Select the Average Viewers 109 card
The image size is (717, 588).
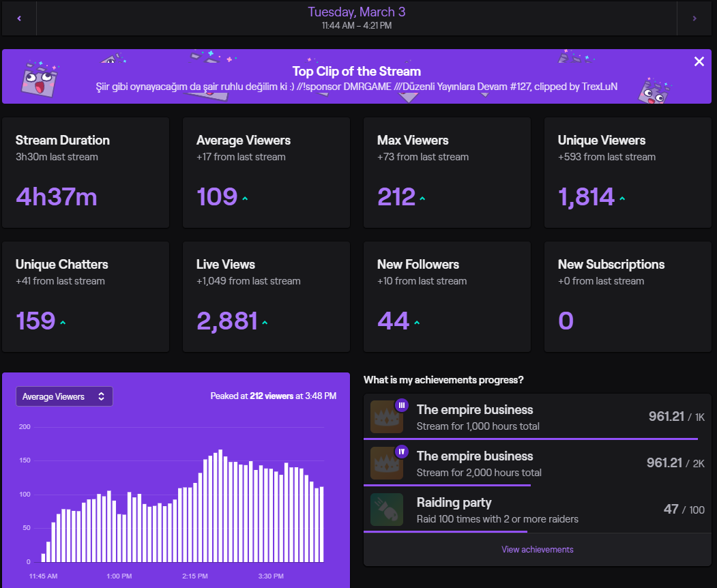coord(266,173)
